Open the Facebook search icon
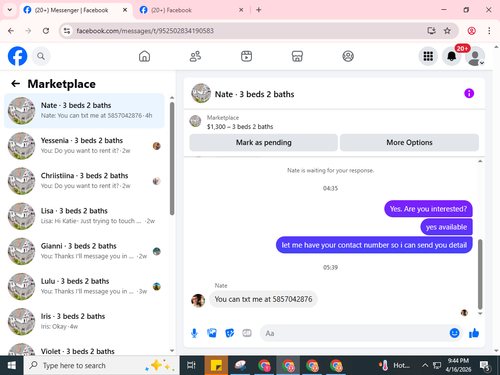This screenshot has width=500, height=375. coord(41,56)
